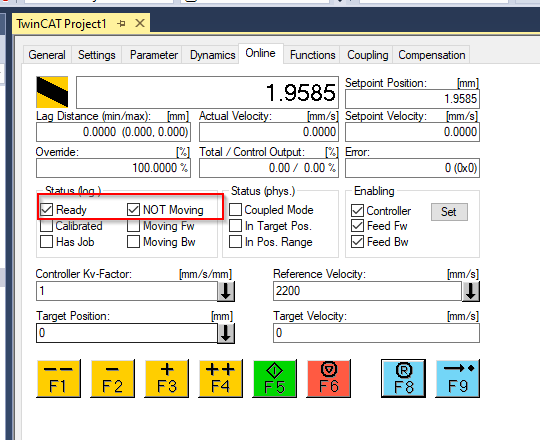Pin the TwinCAT Project1 document tab
The image size is (540, 440).
121,23
